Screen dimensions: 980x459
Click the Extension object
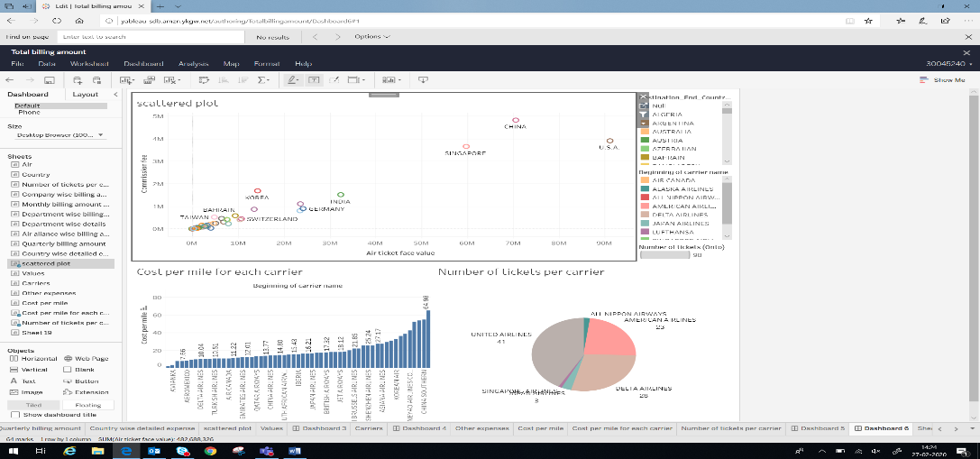coord(87,392)
